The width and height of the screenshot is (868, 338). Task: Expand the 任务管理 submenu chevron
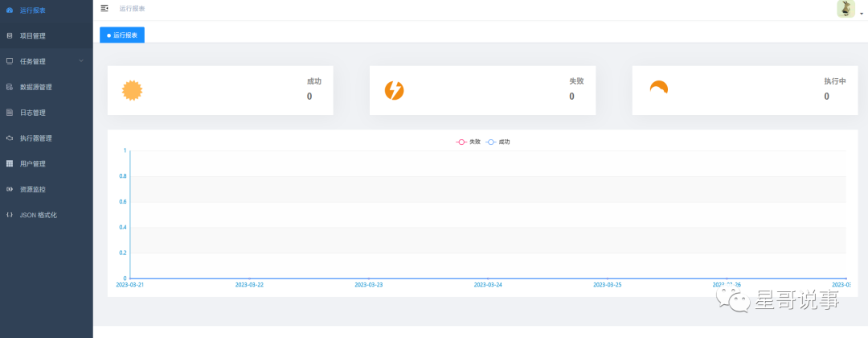81,61
